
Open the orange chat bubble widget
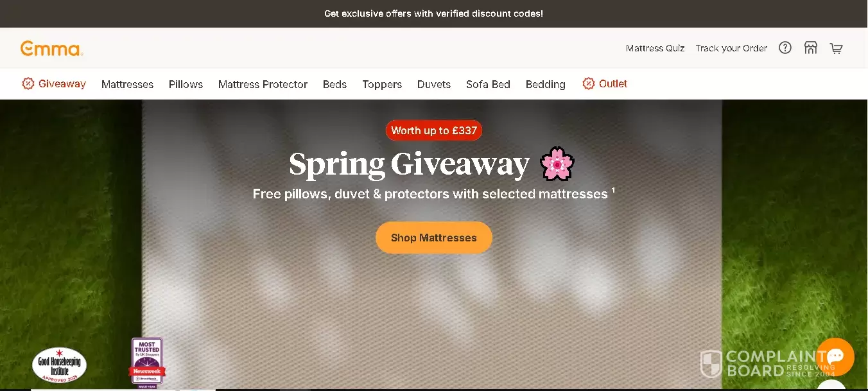(835, 357)
